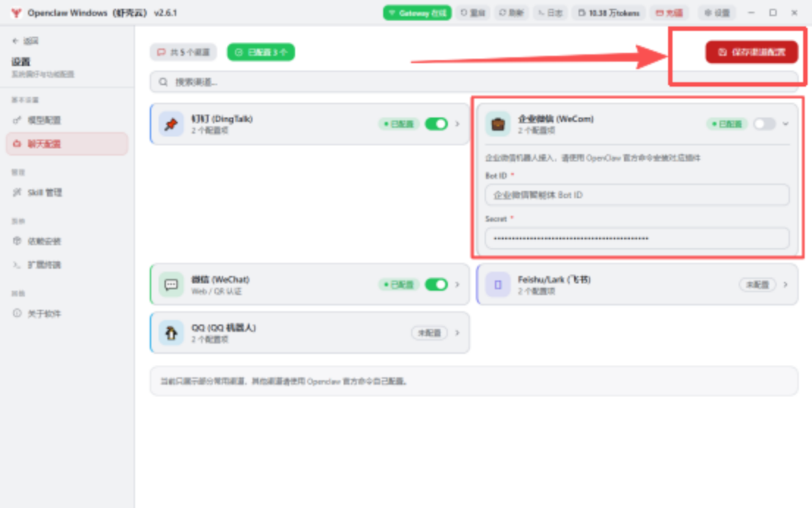Enable the WeCom channel switch
Screen dimensions: 812x508
click(764, 124)
